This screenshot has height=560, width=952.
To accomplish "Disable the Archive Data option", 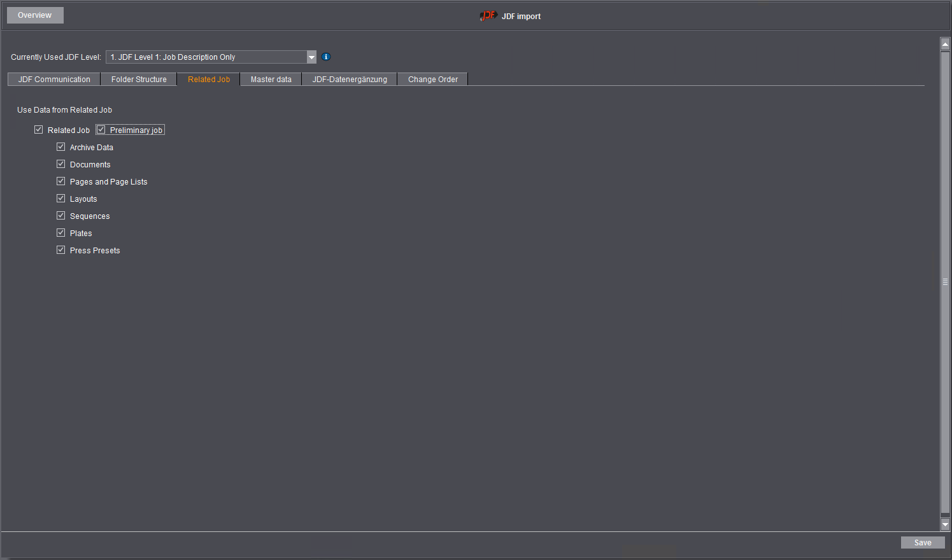I will 60,146.
